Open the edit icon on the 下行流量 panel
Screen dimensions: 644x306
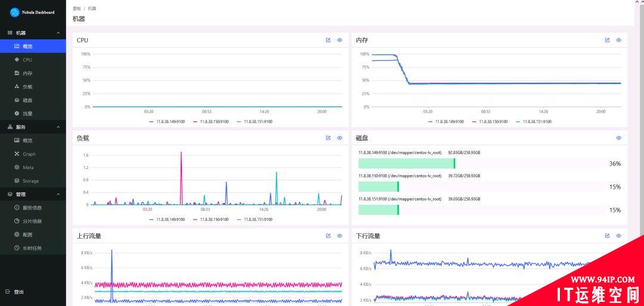608,236
